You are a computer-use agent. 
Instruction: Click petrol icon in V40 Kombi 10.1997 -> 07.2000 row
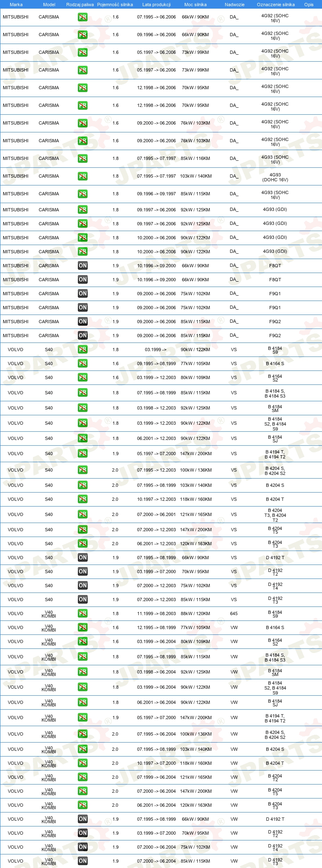(x=82, y=763)
